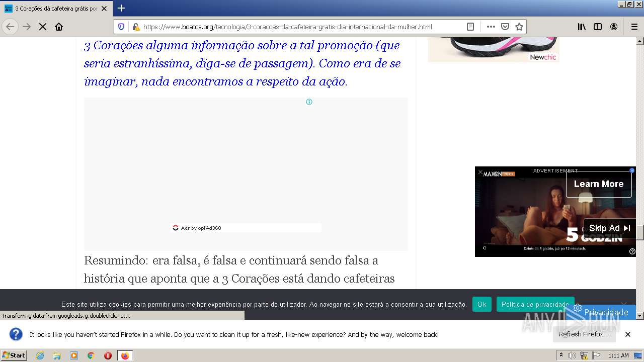The image size is (644, 362).
Task: Mute the video ad sound
Action: (485, 248)
